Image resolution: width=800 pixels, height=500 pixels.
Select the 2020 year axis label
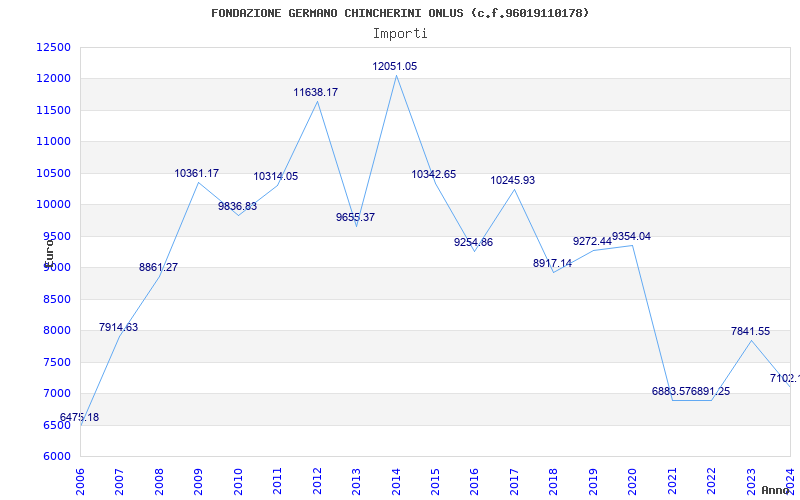click(633, 481)
